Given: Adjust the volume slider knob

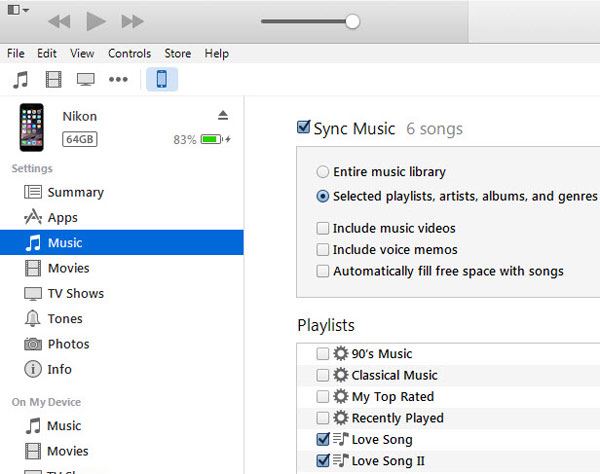Looking at the screenshot, I should (352, 21).
